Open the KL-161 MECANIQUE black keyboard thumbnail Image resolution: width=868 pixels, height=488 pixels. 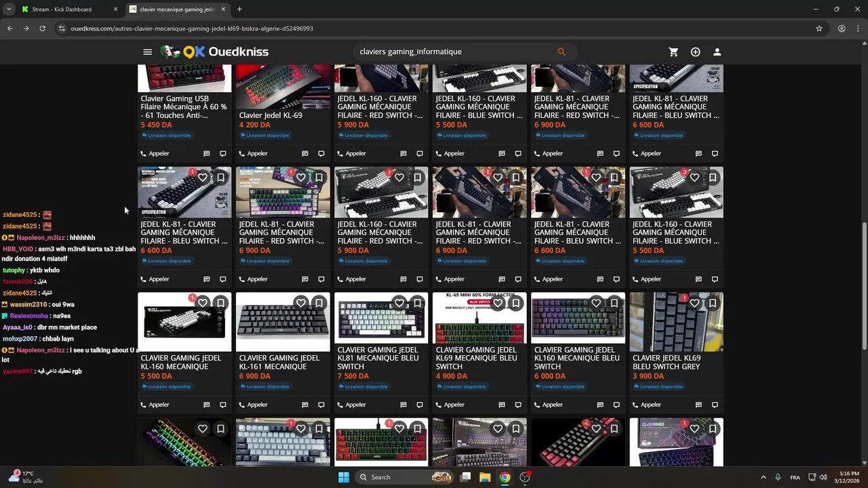(283, 322)
